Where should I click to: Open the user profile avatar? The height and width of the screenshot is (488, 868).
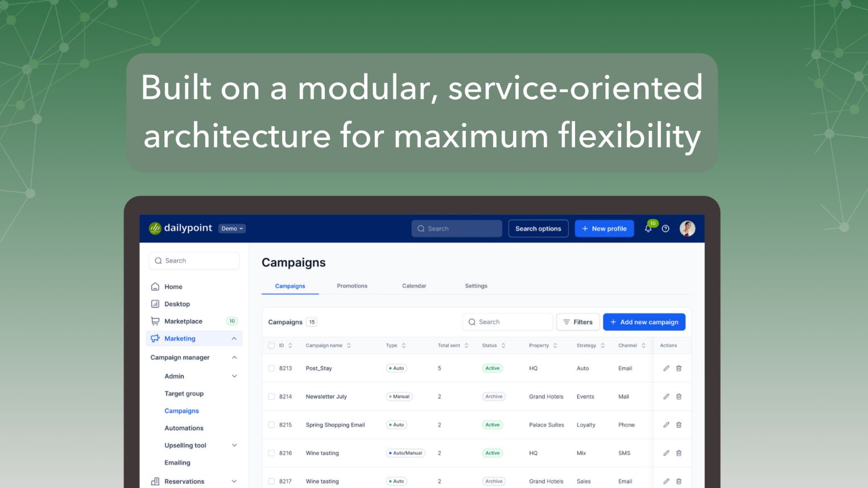tap(687, 229)
